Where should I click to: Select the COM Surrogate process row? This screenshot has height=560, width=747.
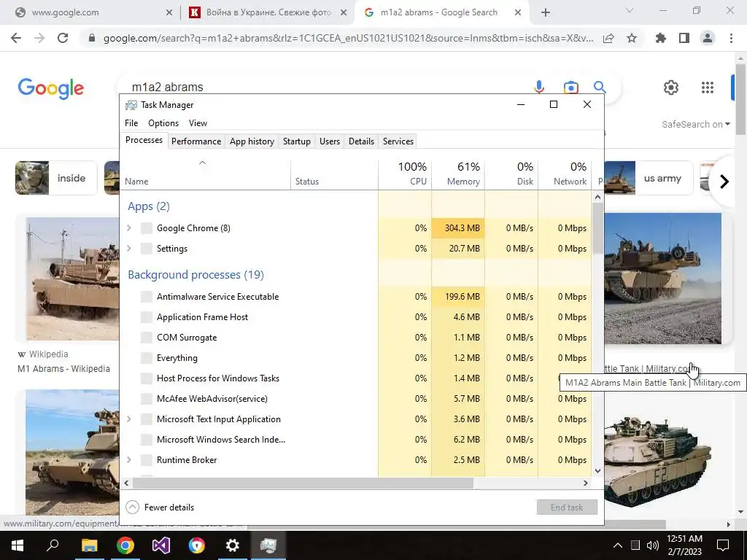355,338
